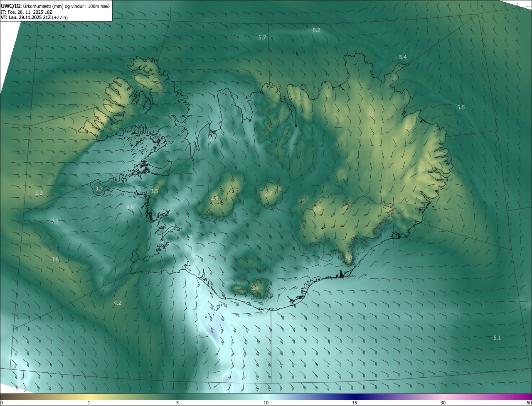Click the 10 tick label on the color scale
532x406 pixels.
click(266, 403)
